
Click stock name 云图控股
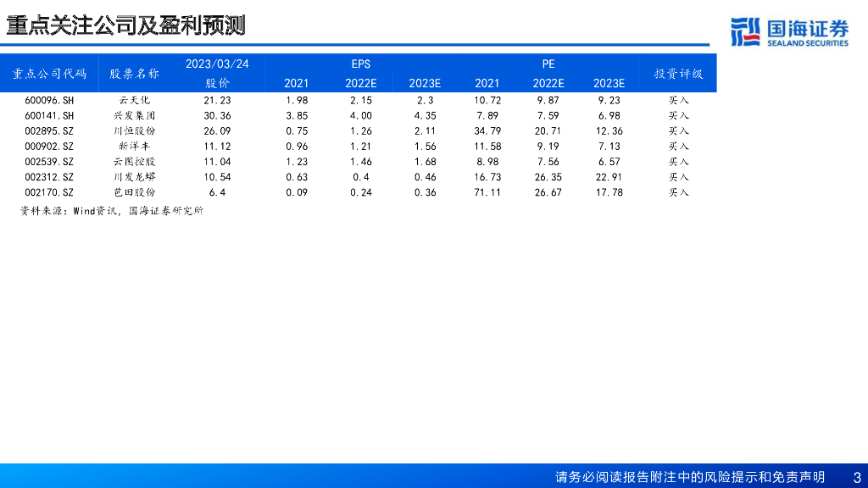pos(135,162)
